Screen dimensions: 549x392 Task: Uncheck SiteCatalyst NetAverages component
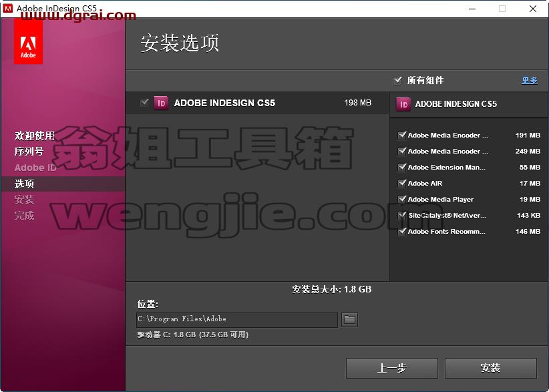point(402,215)
